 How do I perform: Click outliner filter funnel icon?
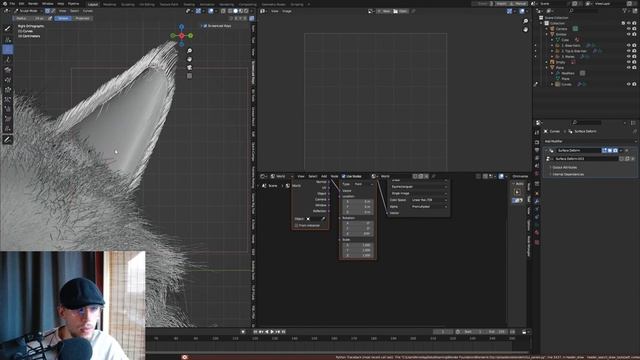point(624,11)
